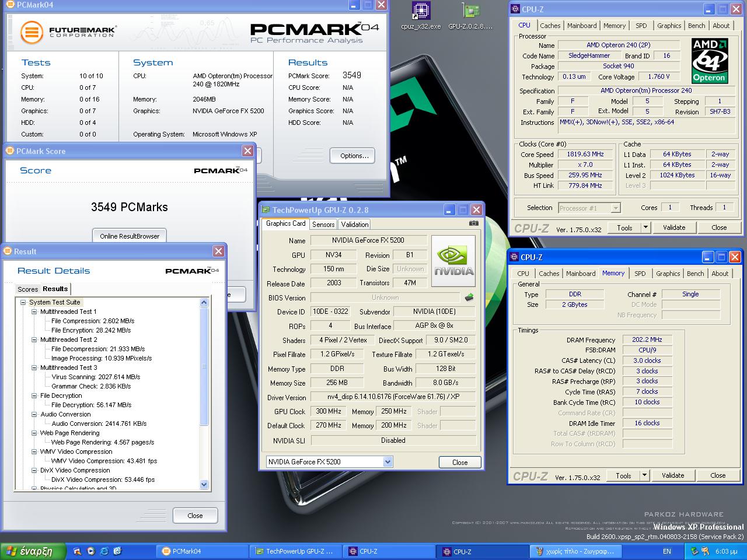
Task: Click Validate in CPU-Z Memory-timings window
Action: click(x=673, y=475)
